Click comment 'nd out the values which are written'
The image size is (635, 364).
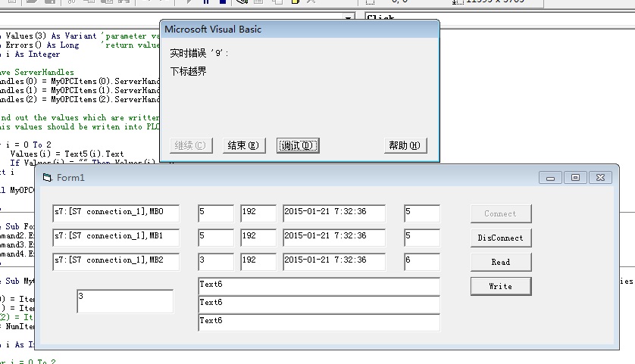tap(80, 118)
